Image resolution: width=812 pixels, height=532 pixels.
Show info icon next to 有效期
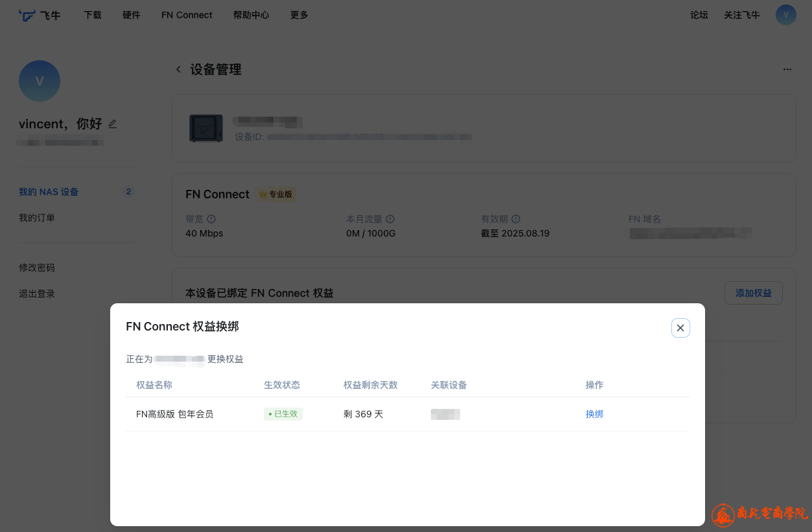click(x=516, y=219)
